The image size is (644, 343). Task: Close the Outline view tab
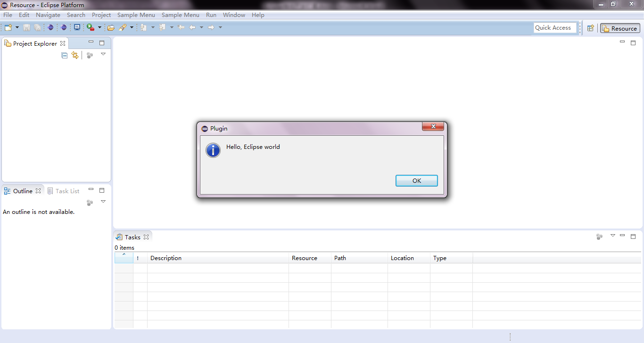(38, 191)
